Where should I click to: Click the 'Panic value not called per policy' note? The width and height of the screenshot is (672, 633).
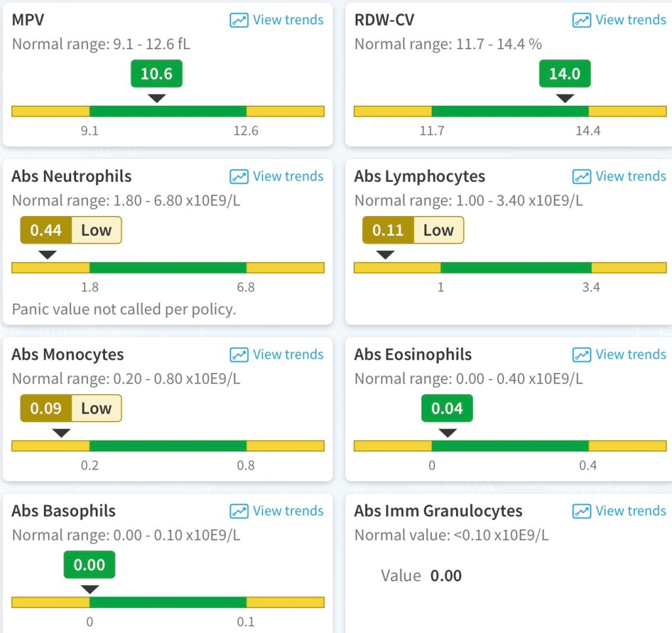click(x=124, y=309)
